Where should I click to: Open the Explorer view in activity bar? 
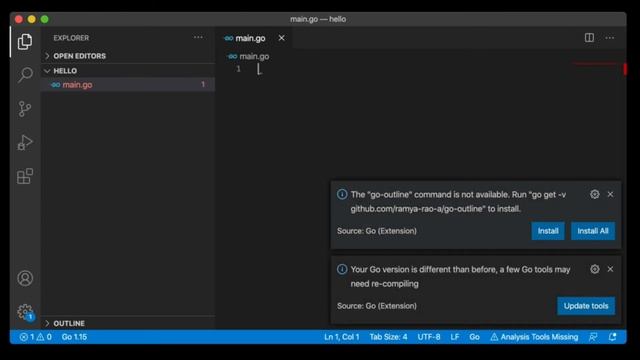coord(25,42)
